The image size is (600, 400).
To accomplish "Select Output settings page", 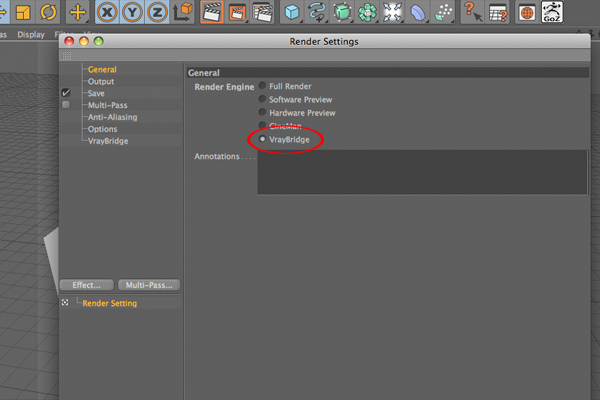I will click(x=101, y=81).
